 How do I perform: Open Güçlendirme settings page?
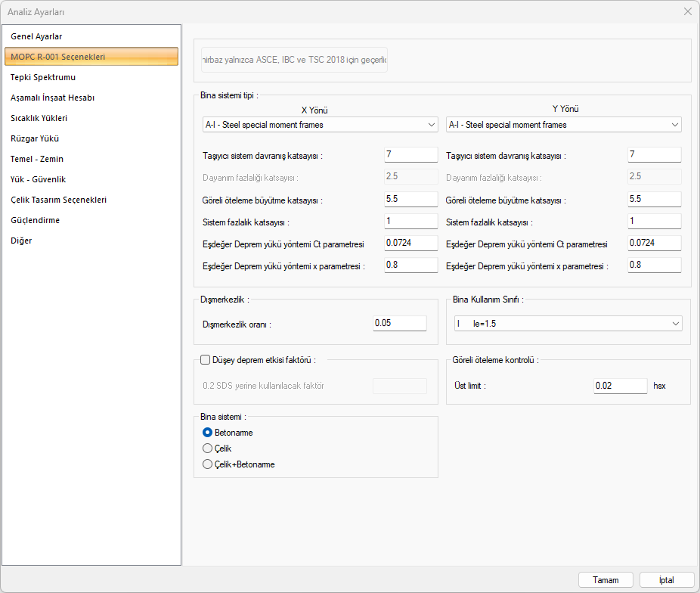pos(36,220)
